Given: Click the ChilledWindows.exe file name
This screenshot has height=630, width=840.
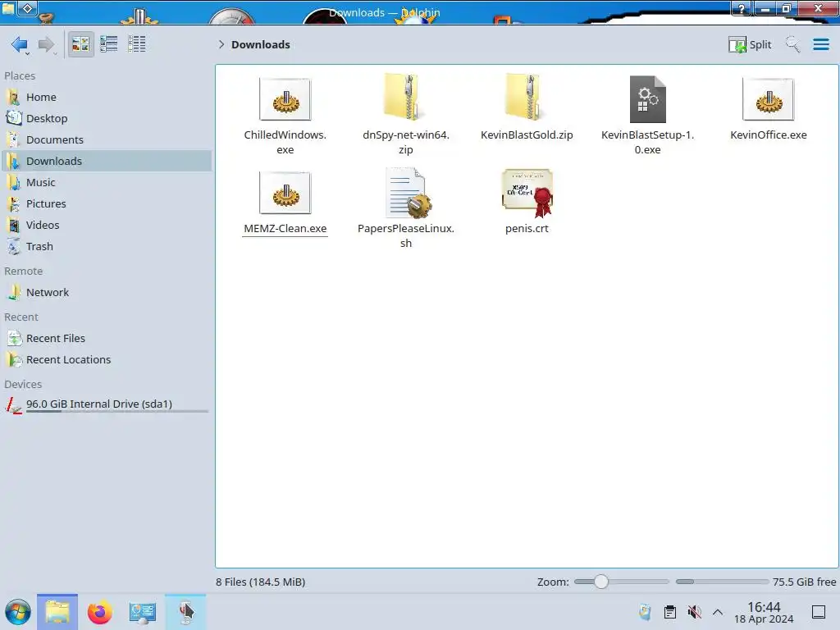Looking at the screenshot, I should click(x=285, y=143).
